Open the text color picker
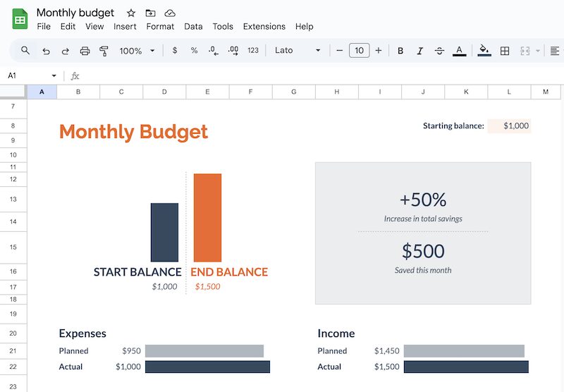 (x=459, y=51)
